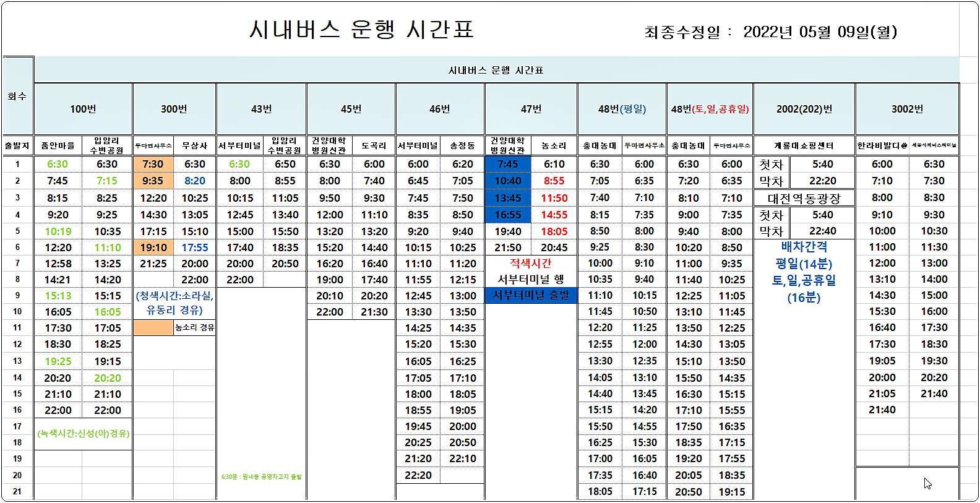Select the green 15:13 time in 100번
980x503 pixels.
[58, 296]
